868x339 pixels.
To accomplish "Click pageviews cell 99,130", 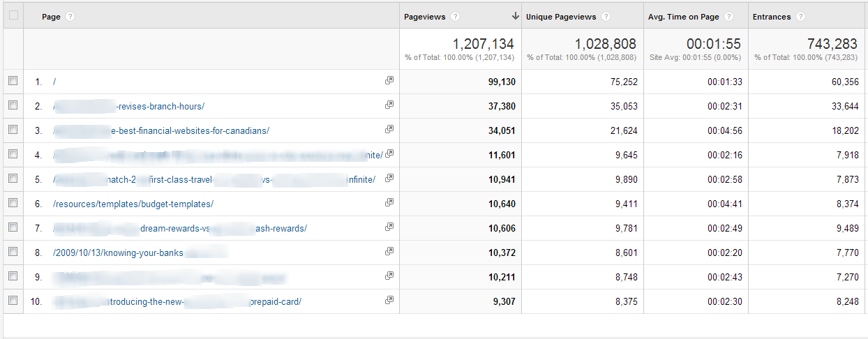I will click(x=502, y=82).
